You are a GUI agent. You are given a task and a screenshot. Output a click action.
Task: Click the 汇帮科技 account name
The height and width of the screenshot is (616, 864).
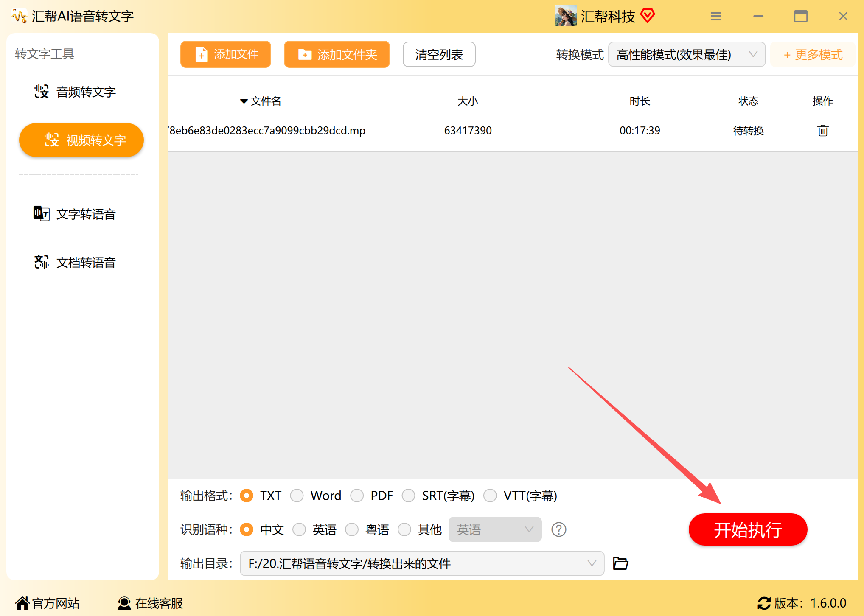click(x=608, y=16)
